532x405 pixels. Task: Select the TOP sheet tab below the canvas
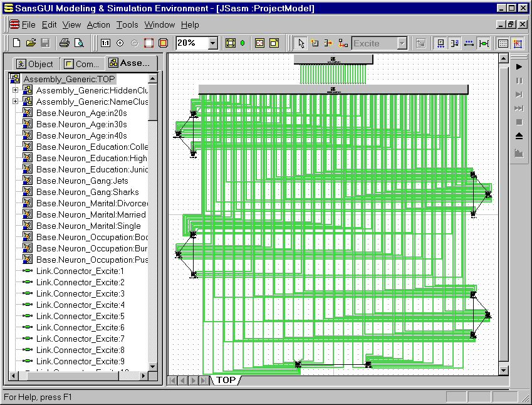coord(226,380)
